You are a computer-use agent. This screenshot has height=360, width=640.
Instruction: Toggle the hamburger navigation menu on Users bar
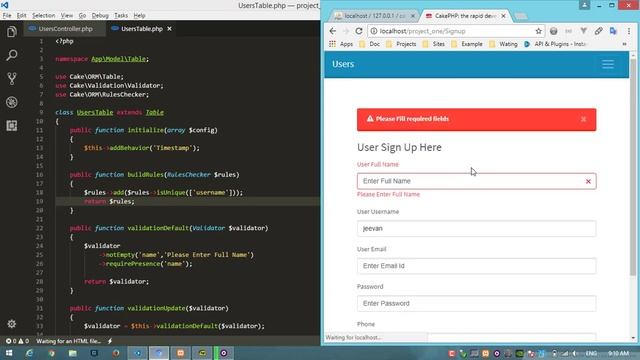pos(608,64)
